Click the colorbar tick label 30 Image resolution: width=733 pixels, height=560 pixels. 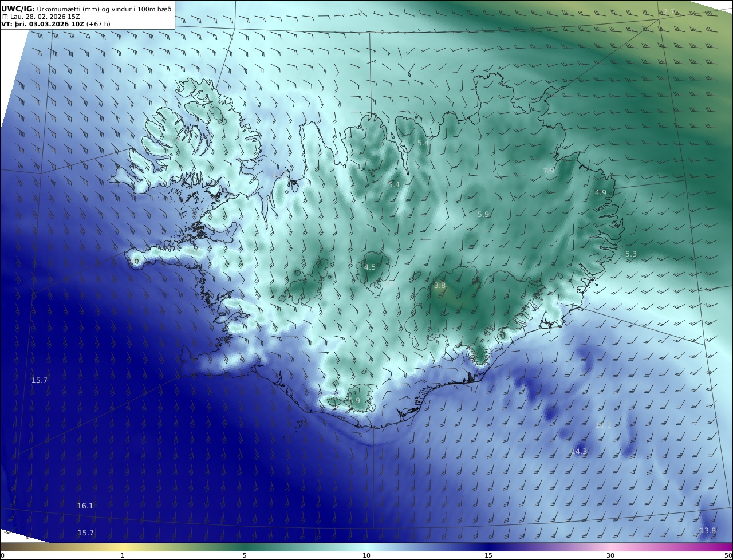[610, 555]
